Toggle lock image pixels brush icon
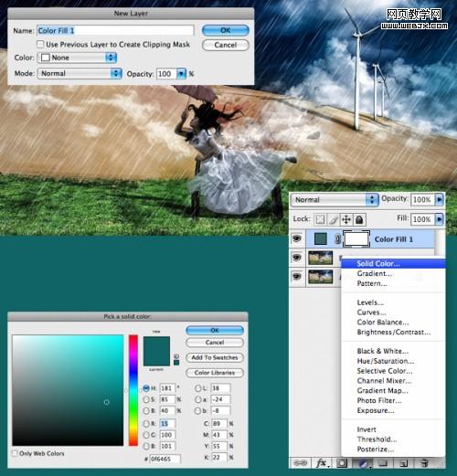 [x=334, y=219]
